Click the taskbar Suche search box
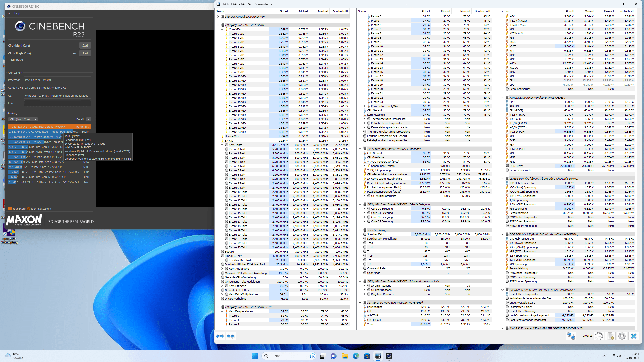This screenshot has height=362, width=644. pyautogui.click(x=289, y=356)
